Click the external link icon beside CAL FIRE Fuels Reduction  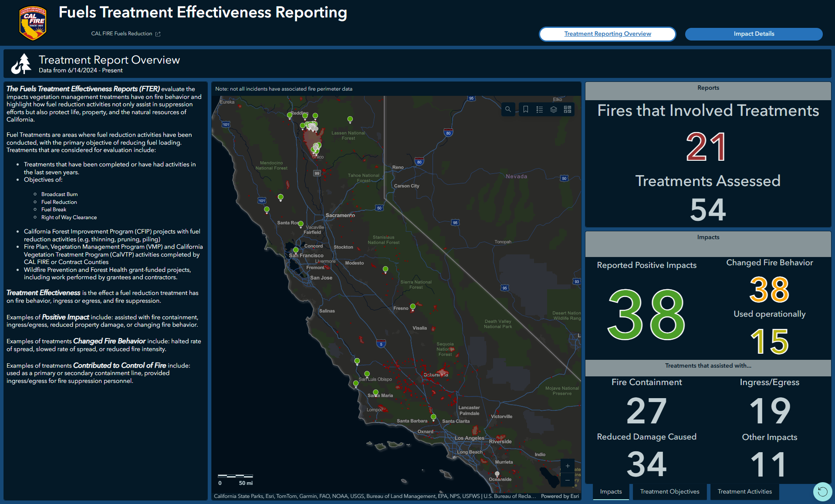tap(158, 34)
